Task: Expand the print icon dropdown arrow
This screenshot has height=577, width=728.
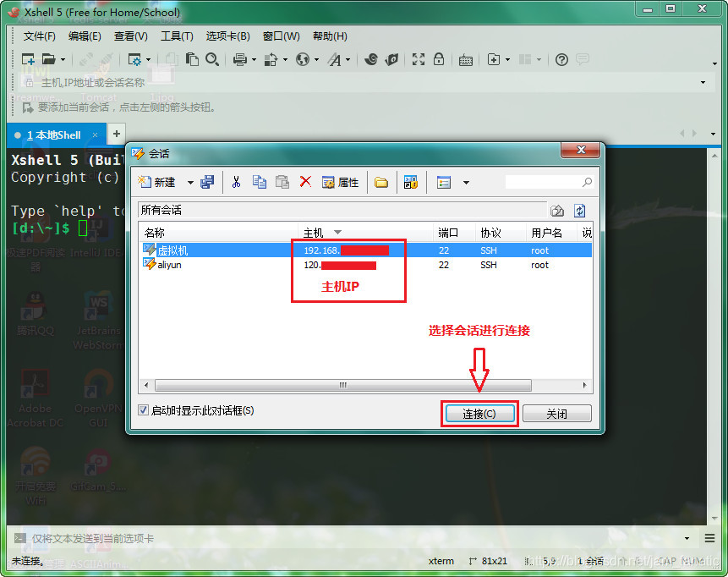Action: click(254, 59)
